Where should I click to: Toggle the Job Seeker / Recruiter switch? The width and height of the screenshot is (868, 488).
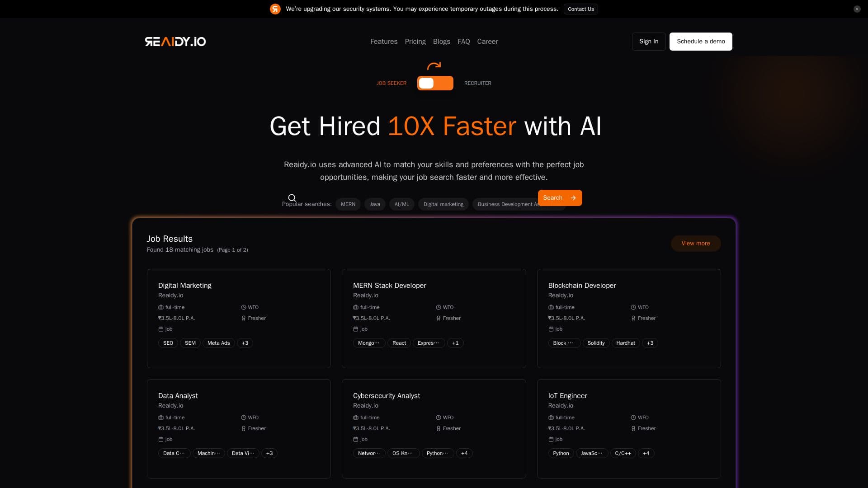click(435, 83)
